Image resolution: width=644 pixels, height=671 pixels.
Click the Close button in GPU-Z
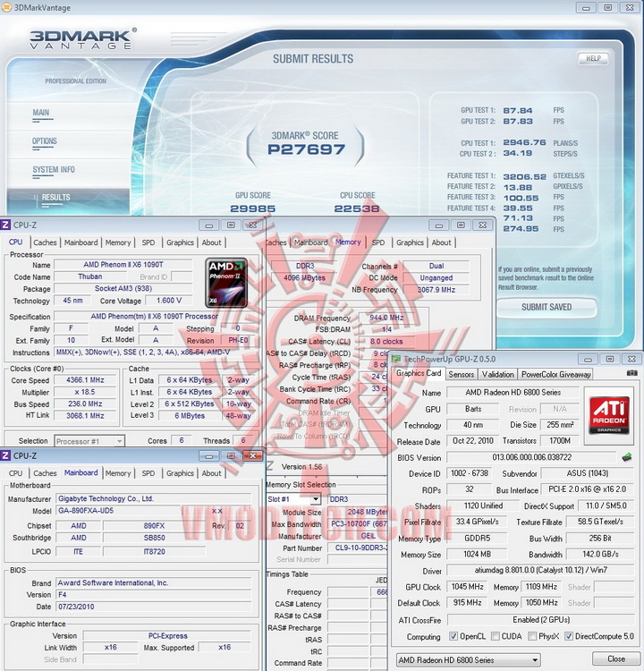pyautogui.click(x=615, y=659)
